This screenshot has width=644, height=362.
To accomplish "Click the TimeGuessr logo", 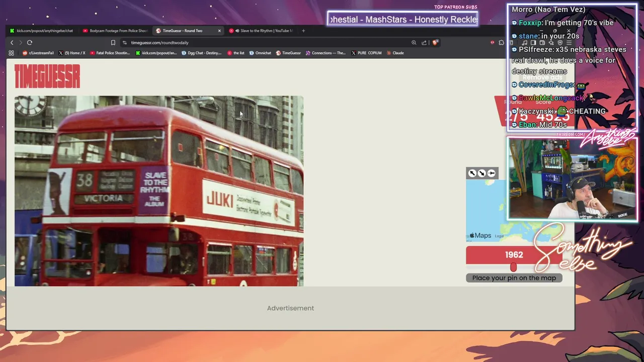I will (x=47, y=76).
